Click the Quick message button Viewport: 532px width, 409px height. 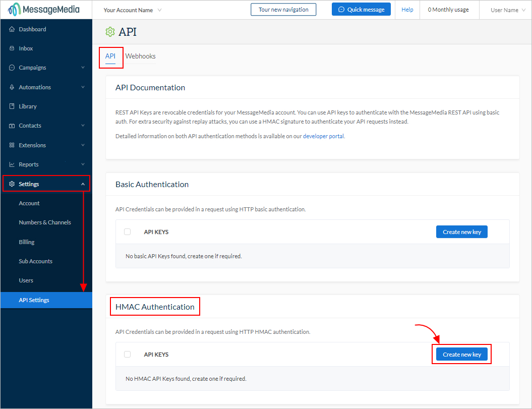(361, 10)
